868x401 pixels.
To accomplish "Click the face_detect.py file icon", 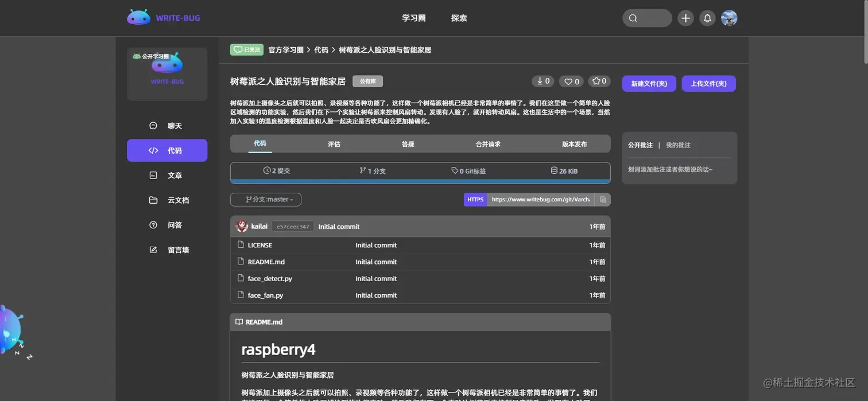I will [x=241, y=278].
